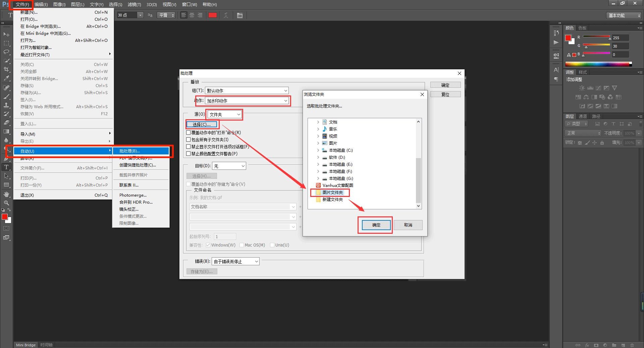Open the 编辑(E) menu

(41, 4)
